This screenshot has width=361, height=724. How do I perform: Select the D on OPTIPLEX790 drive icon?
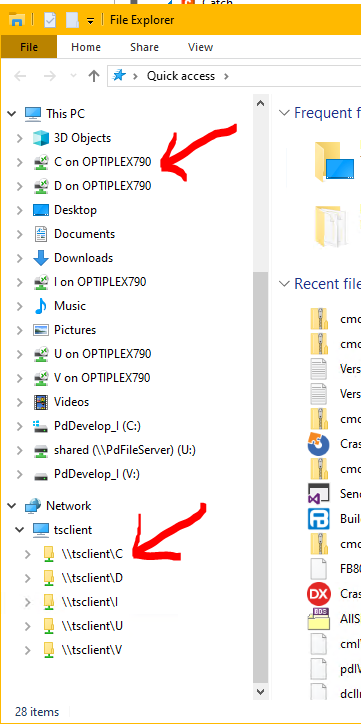(x=41, y=186)
